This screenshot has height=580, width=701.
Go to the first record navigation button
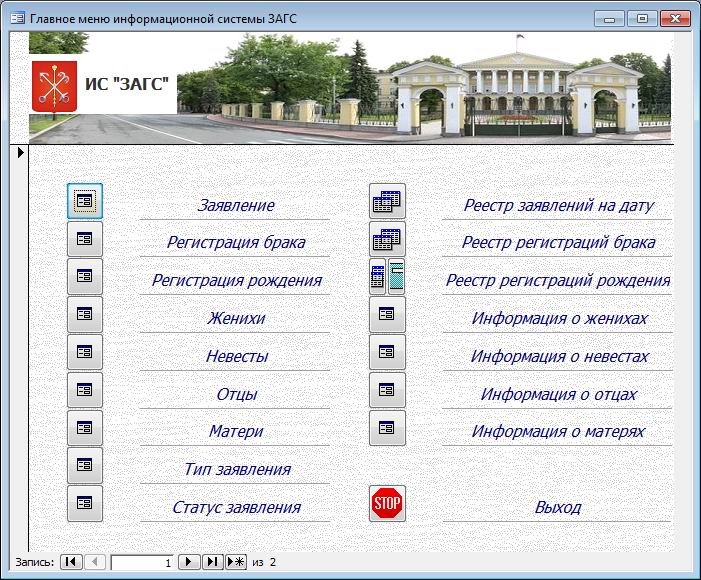point(71,562)
